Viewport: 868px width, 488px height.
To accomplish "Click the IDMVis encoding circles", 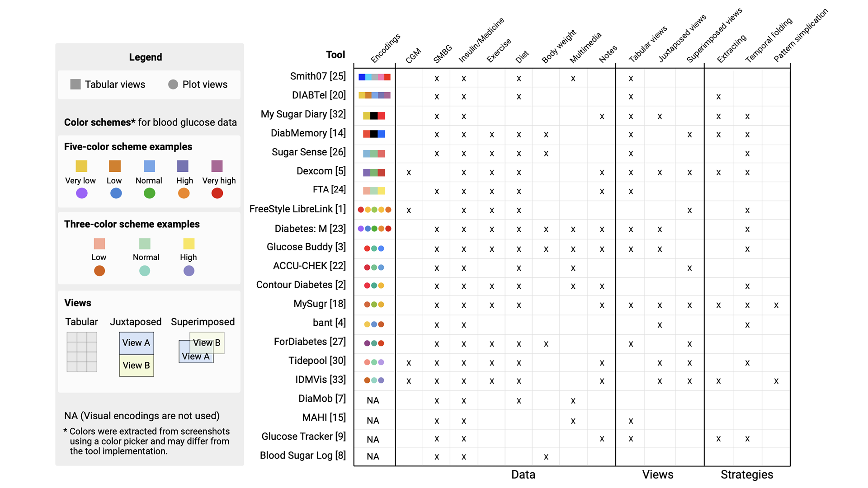I will [x=374, y=380].
